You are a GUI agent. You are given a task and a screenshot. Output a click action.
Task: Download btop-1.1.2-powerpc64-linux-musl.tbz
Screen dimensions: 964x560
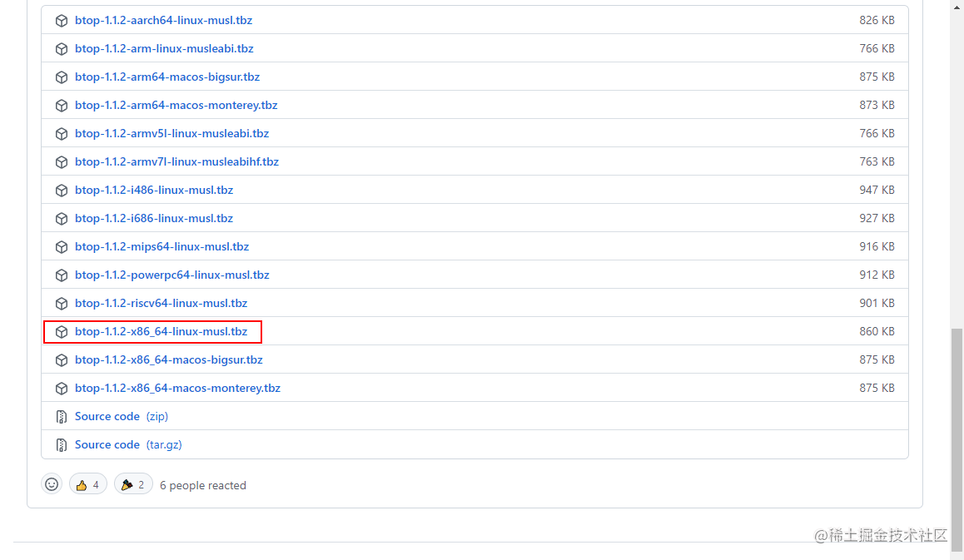click(172, 275)
